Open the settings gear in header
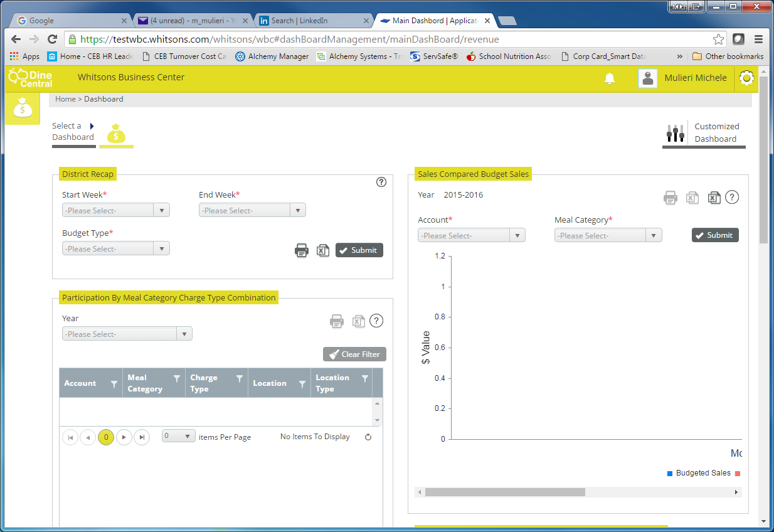774x532 pixels. pos(746,78)
